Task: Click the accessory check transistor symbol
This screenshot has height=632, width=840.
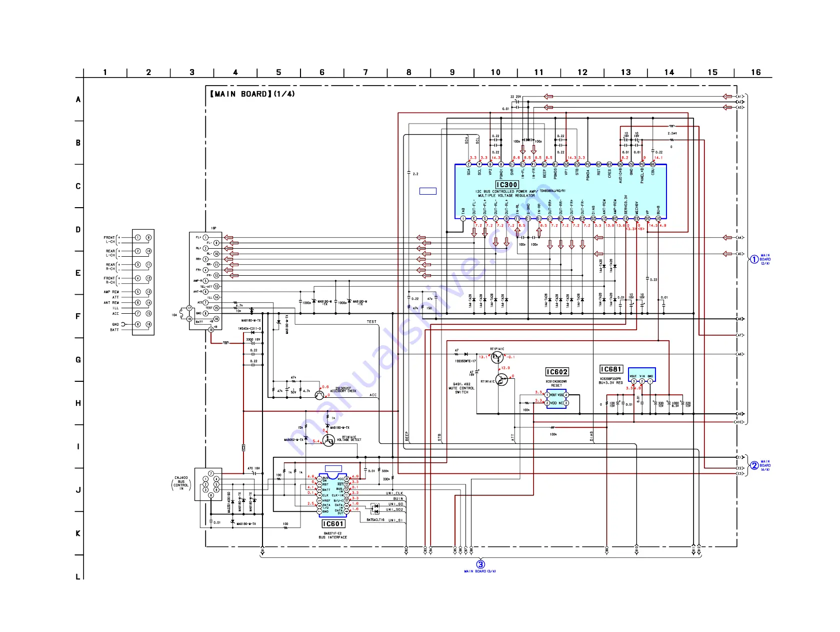Action: (319, 395)
